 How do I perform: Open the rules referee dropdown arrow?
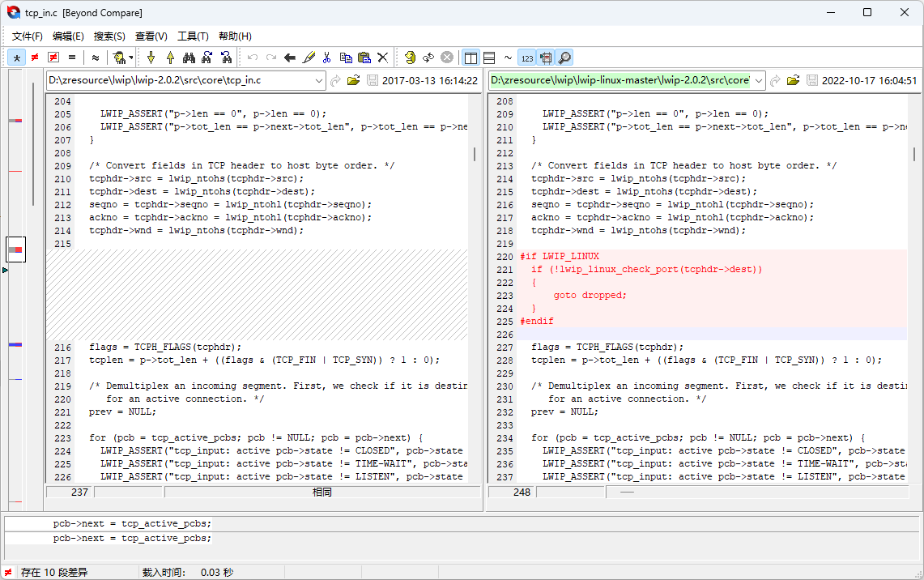click(131, 58)
